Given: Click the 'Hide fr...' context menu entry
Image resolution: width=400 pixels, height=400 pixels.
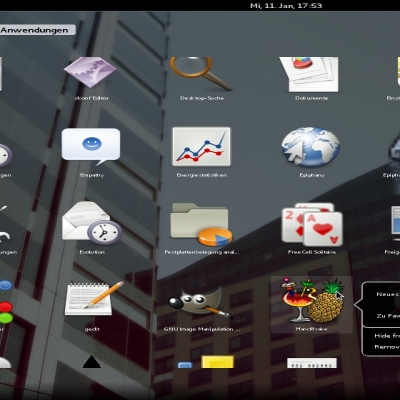Looking at the screenshot, I should (387, 336).
